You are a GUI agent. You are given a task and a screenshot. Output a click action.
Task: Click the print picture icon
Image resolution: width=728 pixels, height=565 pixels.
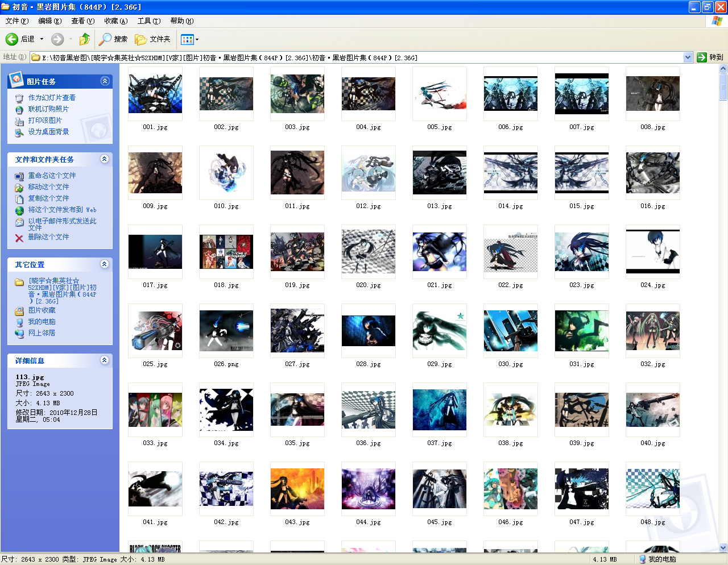coord(19,121)
